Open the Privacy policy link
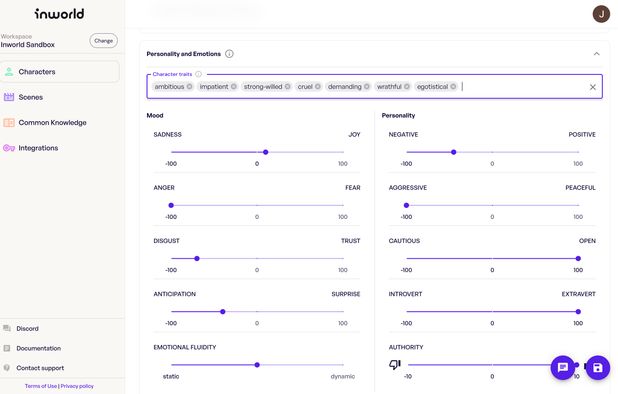The image size is (618, 394). point(77,386)
